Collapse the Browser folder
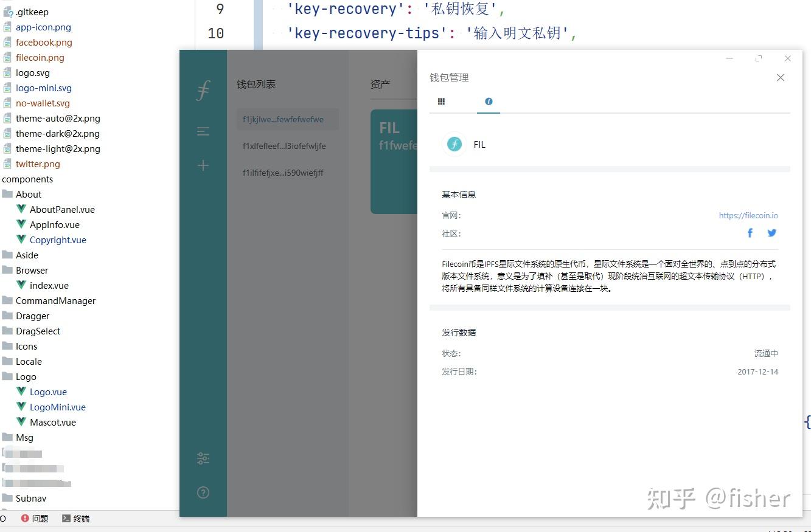Screen dimensions: 811x532 point(32,270)
